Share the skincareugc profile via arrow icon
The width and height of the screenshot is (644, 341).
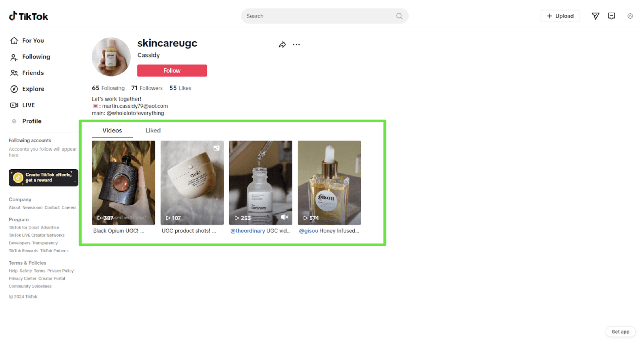tap(282, 44)
